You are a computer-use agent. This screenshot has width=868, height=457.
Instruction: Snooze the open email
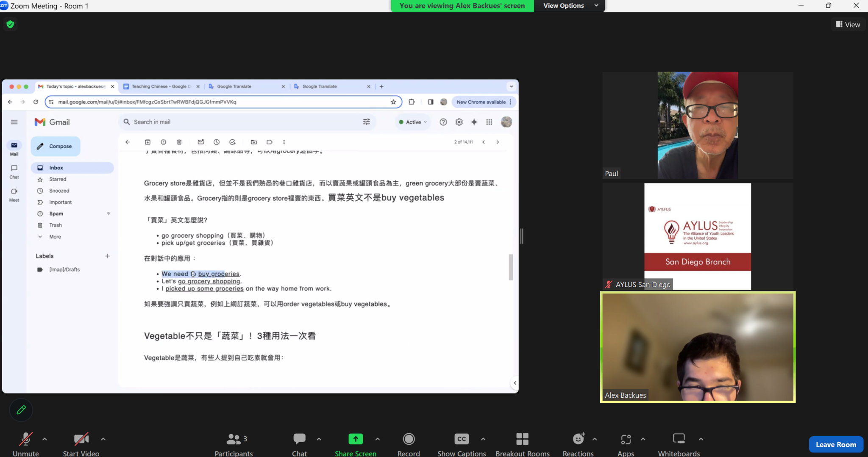point(217,142)
